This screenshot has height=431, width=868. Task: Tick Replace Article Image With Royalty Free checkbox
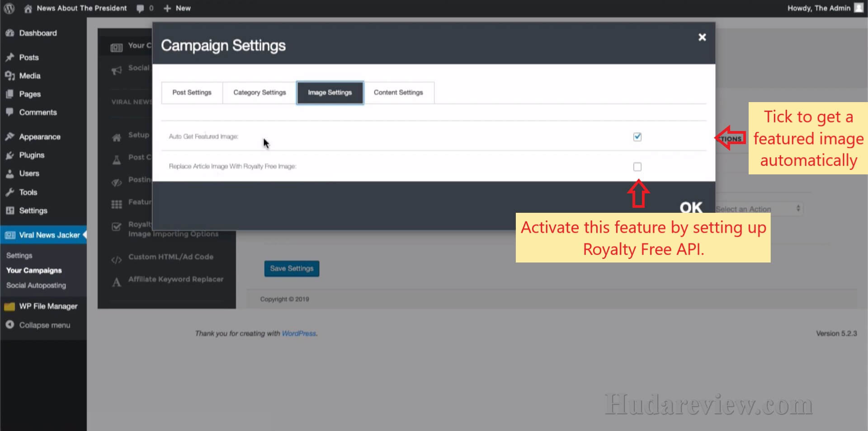pos(637,167)
